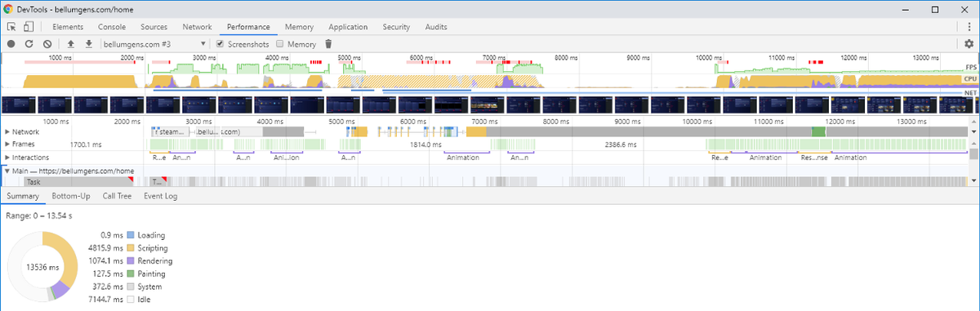Click the Save profile download arrow icon

[88, 44]
